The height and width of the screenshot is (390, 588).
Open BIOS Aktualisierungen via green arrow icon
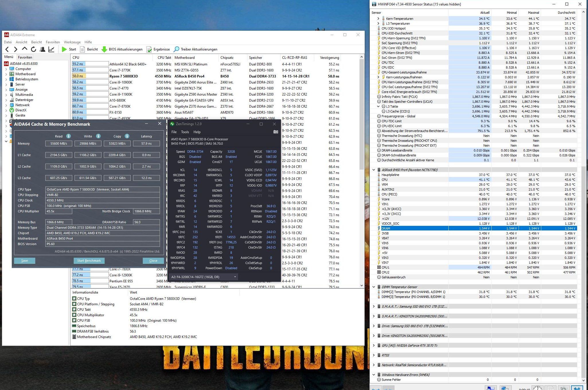104,49
